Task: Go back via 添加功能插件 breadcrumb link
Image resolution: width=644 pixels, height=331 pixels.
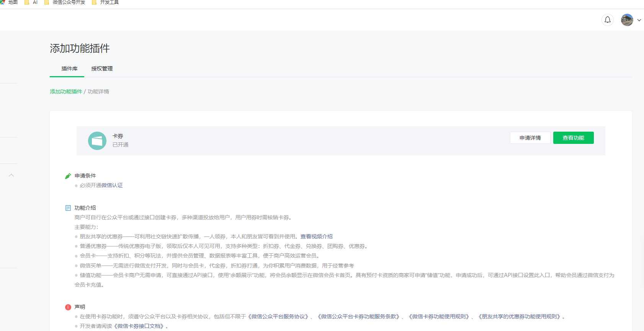Action: coord(66,91)
